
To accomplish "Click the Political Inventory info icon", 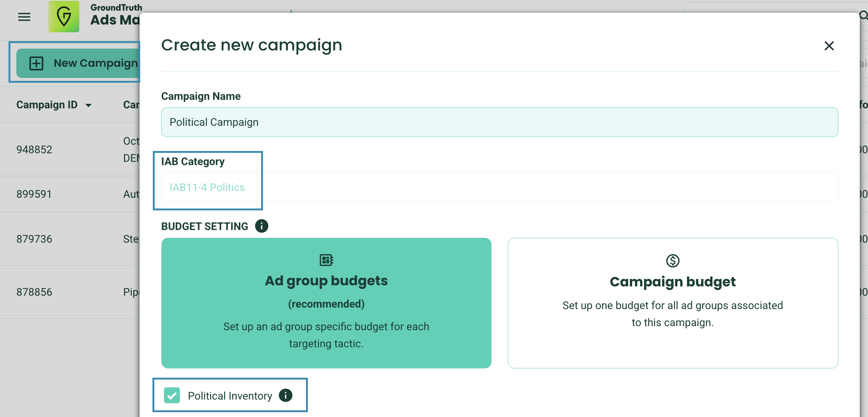I will coord(286,395).
